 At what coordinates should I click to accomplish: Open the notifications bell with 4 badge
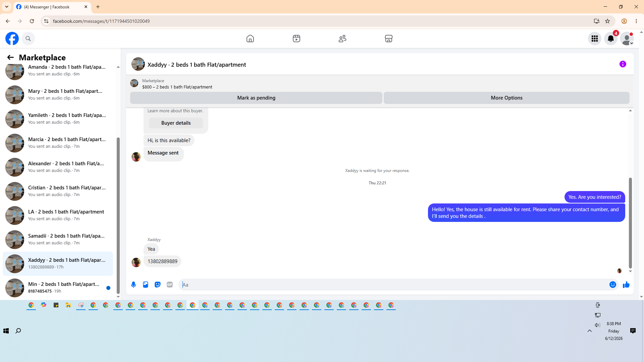[x=611, y=39]
